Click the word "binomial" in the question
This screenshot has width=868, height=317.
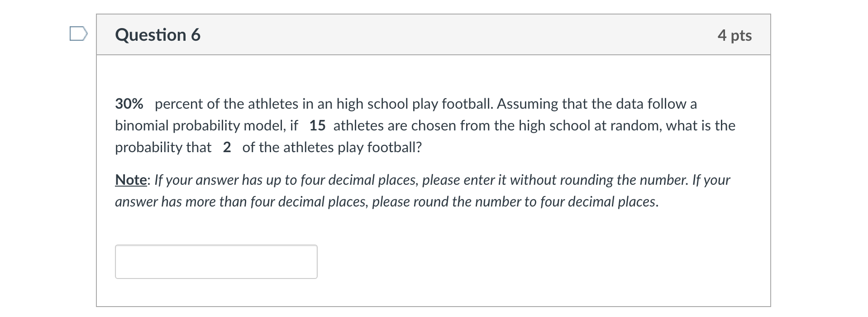pos(142,125)
